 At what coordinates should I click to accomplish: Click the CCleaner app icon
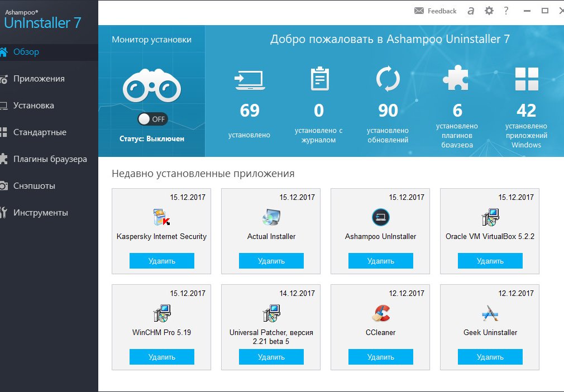pos(380,313)
